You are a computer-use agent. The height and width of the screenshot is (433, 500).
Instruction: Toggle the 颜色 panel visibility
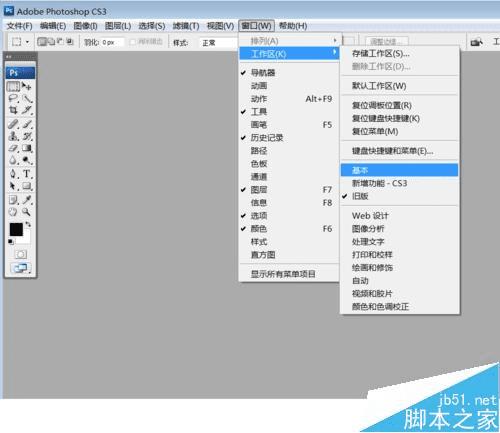[x=289, y=229]
